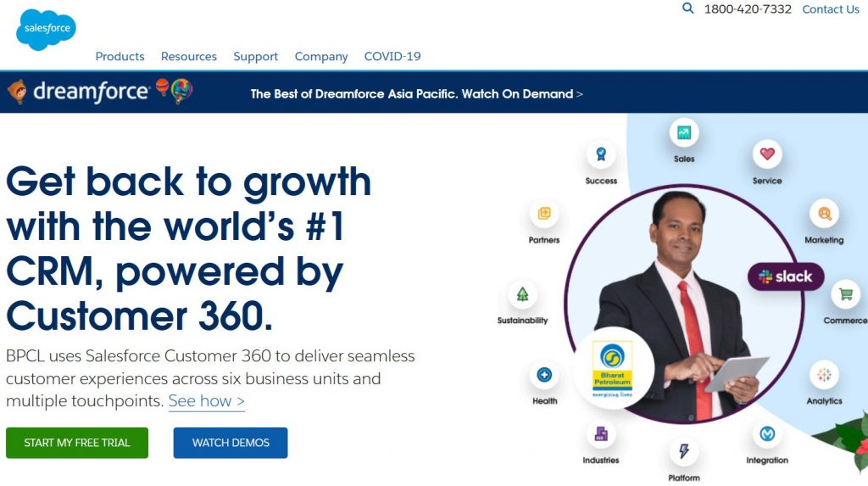Viewport: 868px width, 486px height.
Task: Click the Sales icon
Action: 684,133
